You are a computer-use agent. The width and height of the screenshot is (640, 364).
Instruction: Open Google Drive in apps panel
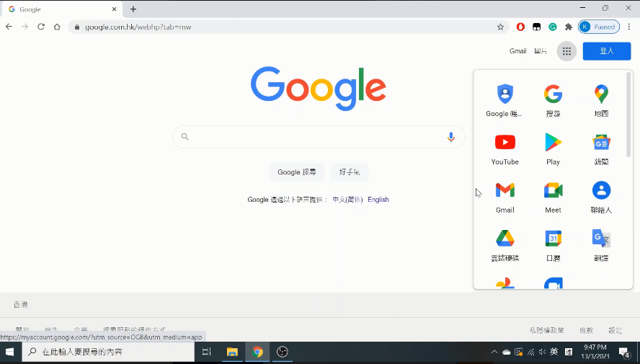pos(505,245)
